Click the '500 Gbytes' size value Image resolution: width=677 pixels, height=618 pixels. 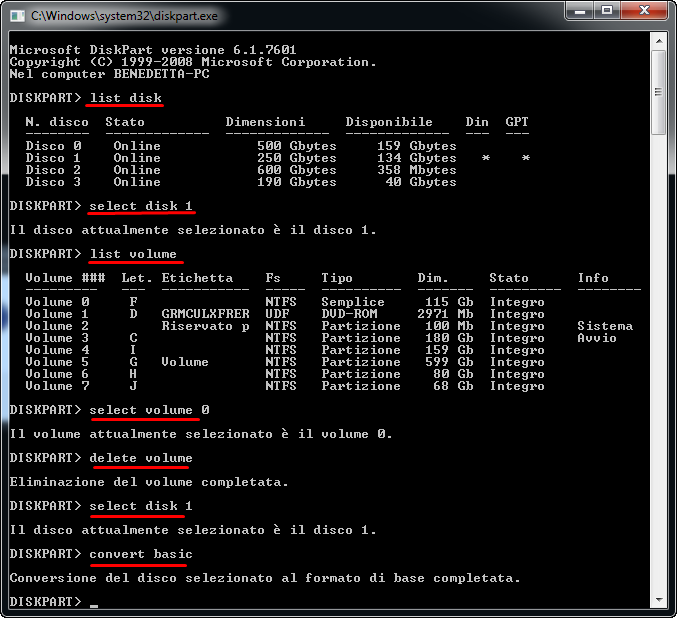click(297, 146)
